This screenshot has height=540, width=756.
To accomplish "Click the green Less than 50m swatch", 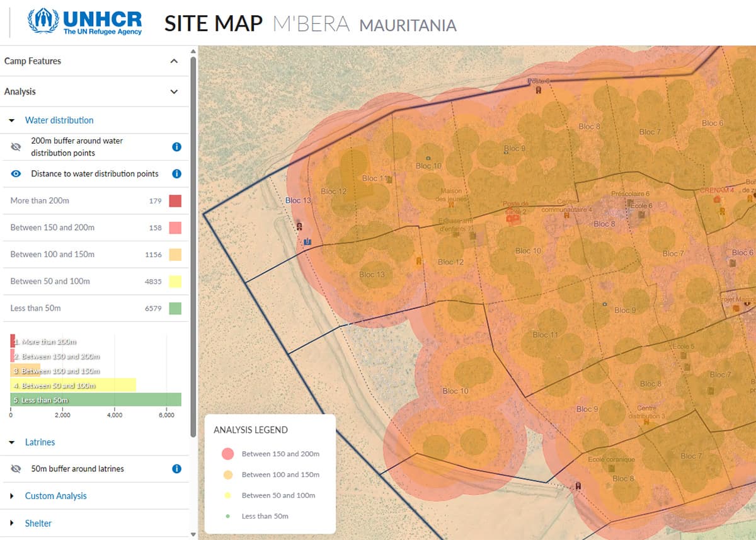I will pyautogui.click(x=175, y=308).
